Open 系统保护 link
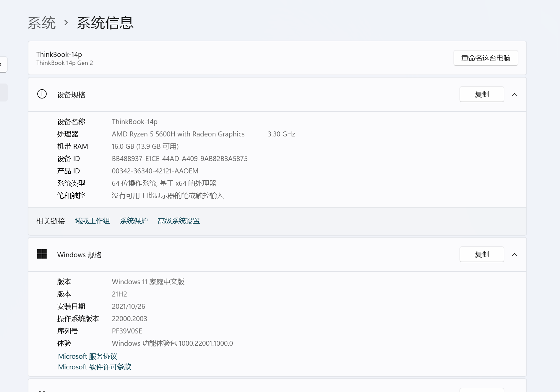 134,221
